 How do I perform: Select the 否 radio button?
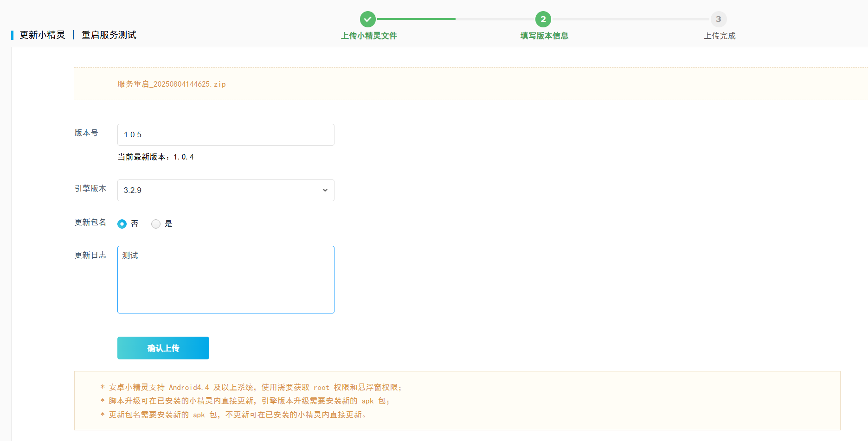[122, 224]
